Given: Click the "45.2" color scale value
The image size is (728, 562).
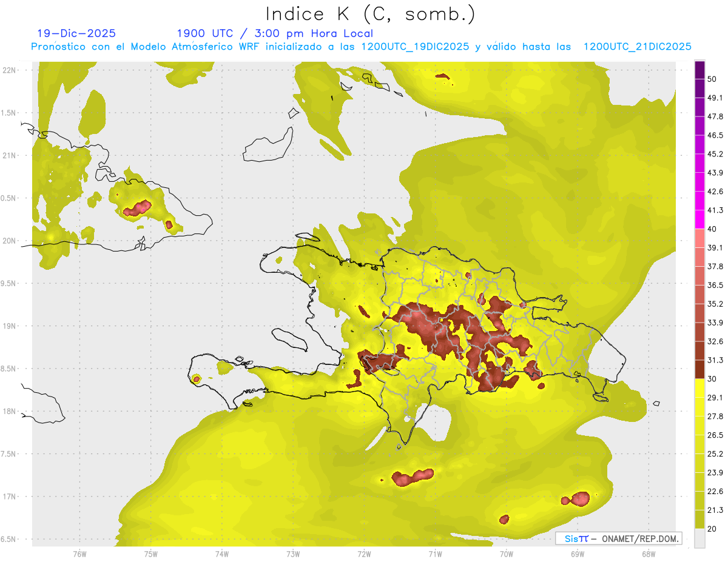Looking at the screenshot, I should pos(715,154).
